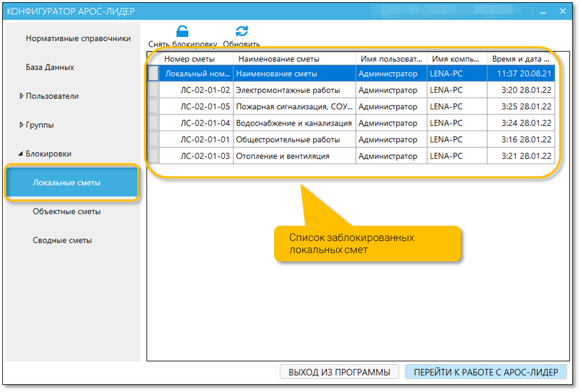This screenshot has width=580, height=392.
Task: Click row selector for ЛС-02-01-03
Action: point(153,156)
